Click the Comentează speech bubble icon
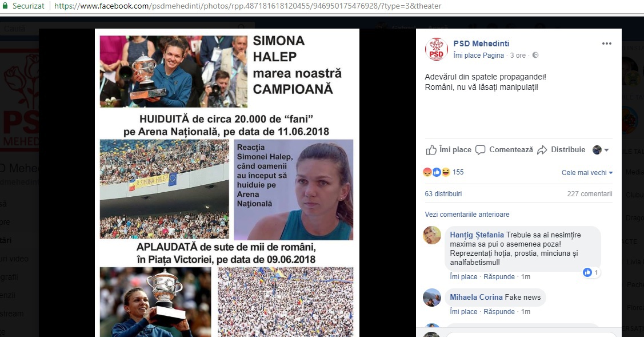Image resolution: width=644 pixels, height=337 pixels. point(480,150)
